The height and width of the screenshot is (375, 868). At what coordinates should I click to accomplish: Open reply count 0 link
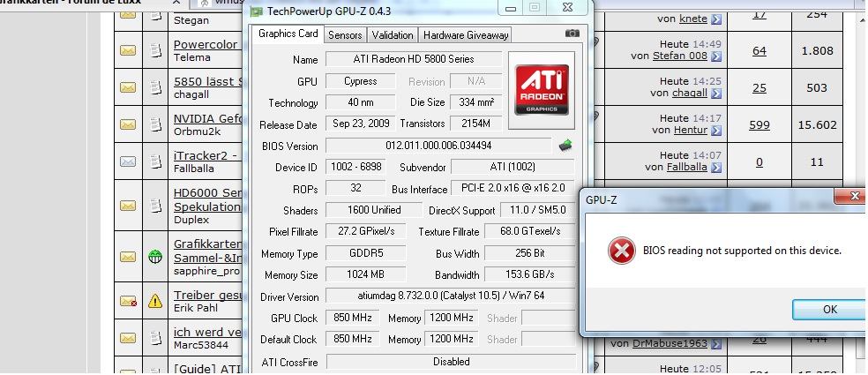point(759,162)
